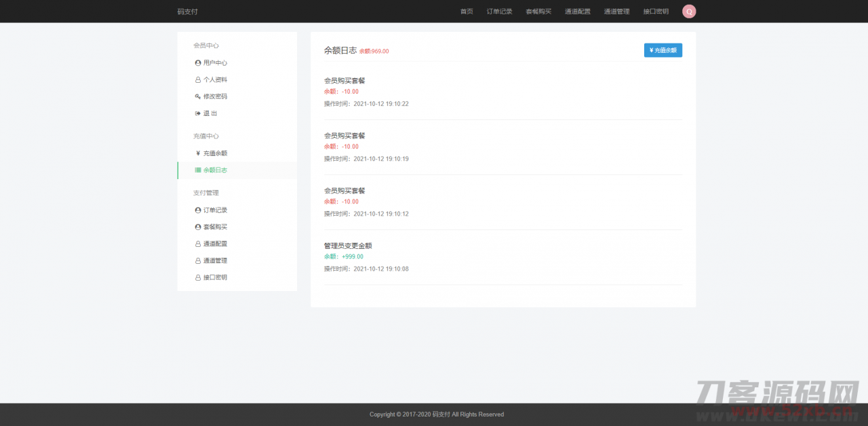Open the user avatar menu in header
This screenshot has width=868, height=426.
coord(689,12)
